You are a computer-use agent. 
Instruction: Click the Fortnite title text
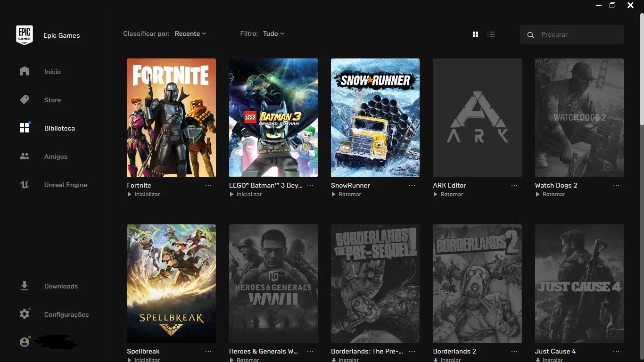tap(139, 185)
